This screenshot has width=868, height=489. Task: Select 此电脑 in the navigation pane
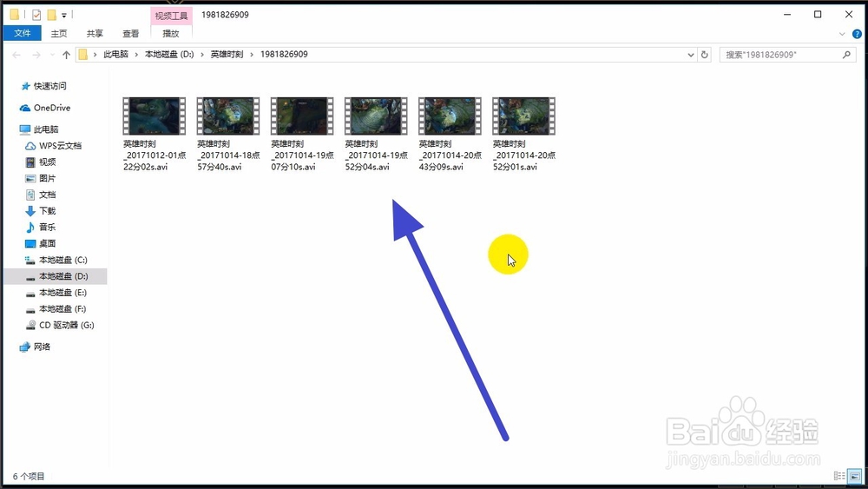(39, 129)
